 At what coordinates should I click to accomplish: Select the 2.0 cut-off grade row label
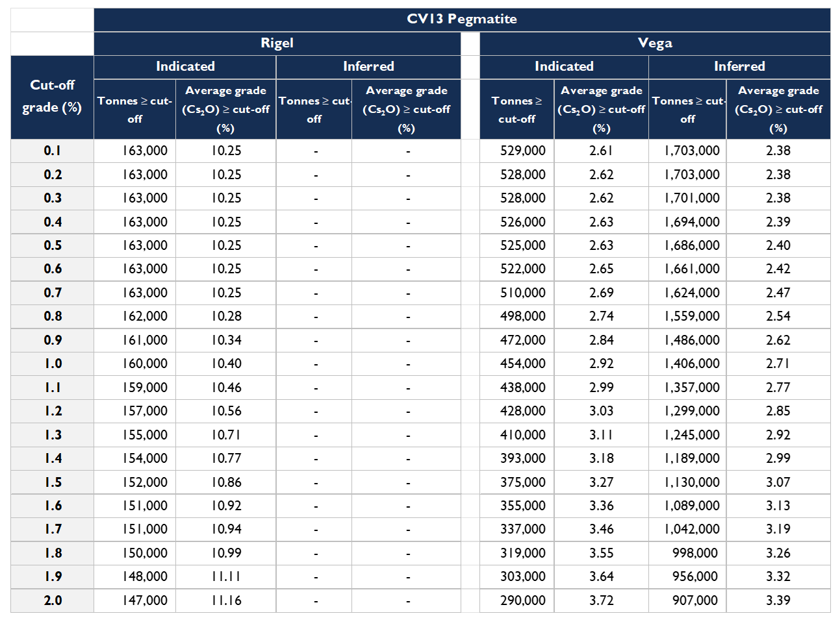tap(53, 600)
